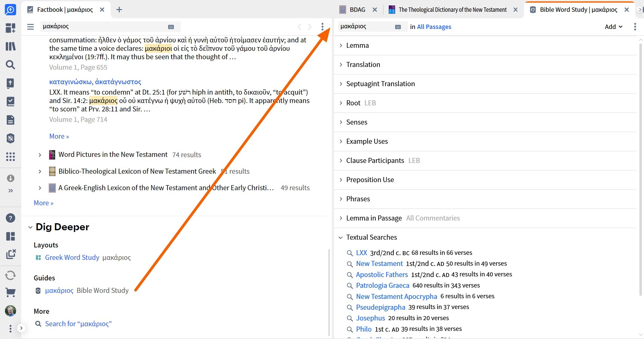Open the Bible icon in sidebar
Viewport: 644px width, 339px height.
pyautogui.click(x=10, y=83)
